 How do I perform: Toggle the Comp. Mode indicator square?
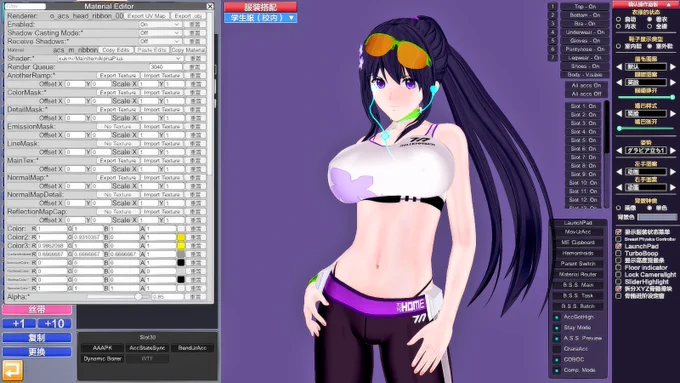click(557, 370)
